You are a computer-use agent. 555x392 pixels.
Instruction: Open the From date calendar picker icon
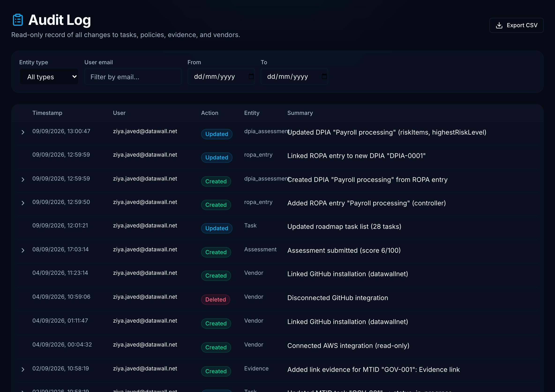pos(251,77)
